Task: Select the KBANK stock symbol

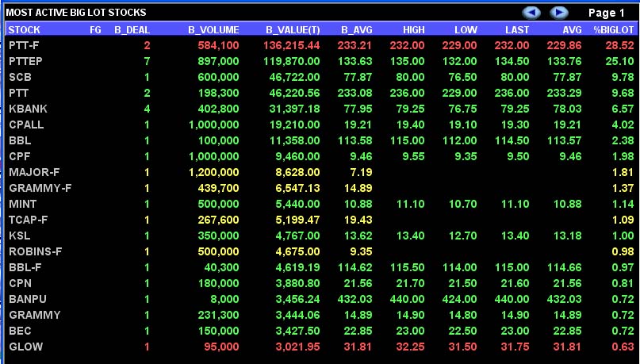Action: pyautogui.click(x=28, y=109)
